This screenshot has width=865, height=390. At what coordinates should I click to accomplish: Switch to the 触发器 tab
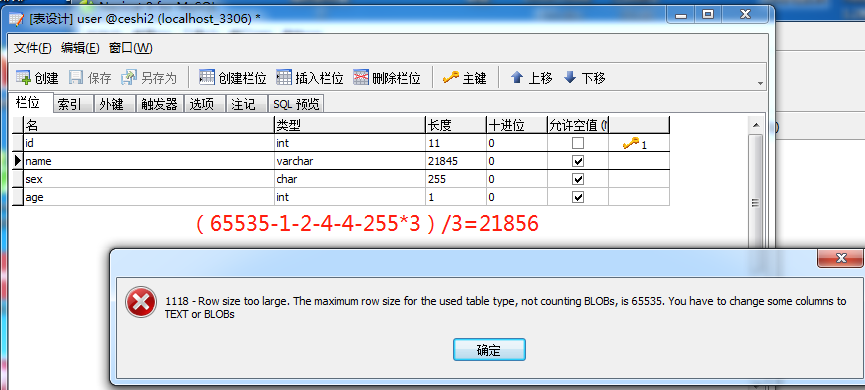159,104
